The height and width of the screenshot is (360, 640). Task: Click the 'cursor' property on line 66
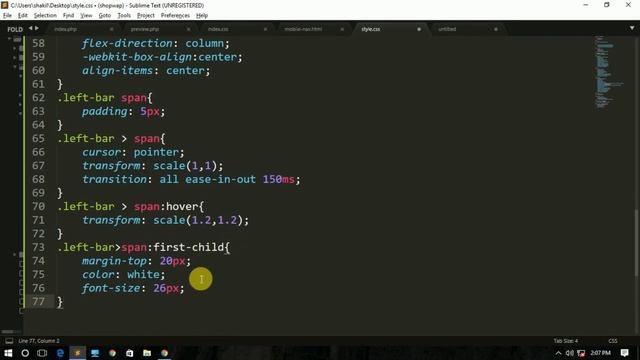pyautogui.click(x=101, y=152)
